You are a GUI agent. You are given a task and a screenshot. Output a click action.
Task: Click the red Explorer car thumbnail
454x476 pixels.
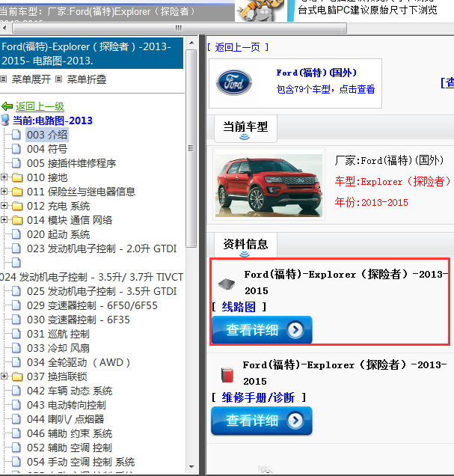click(x=269, y=183)
